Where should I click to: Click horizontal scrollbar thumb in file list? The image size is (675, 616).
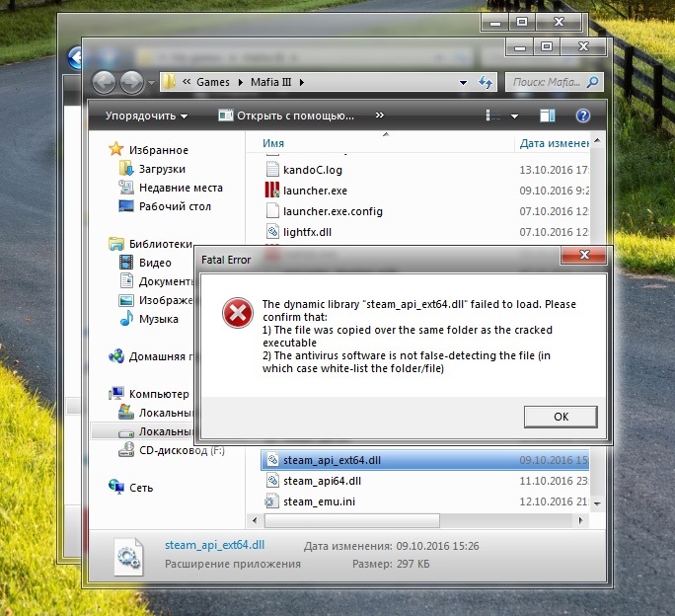[x=351, y=520]
